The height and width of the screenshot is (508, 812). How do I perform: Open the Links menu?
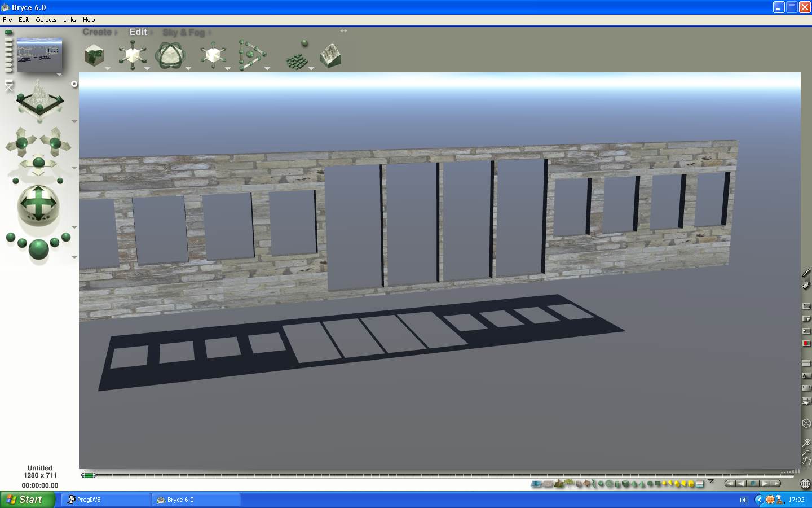coord(70,20)
